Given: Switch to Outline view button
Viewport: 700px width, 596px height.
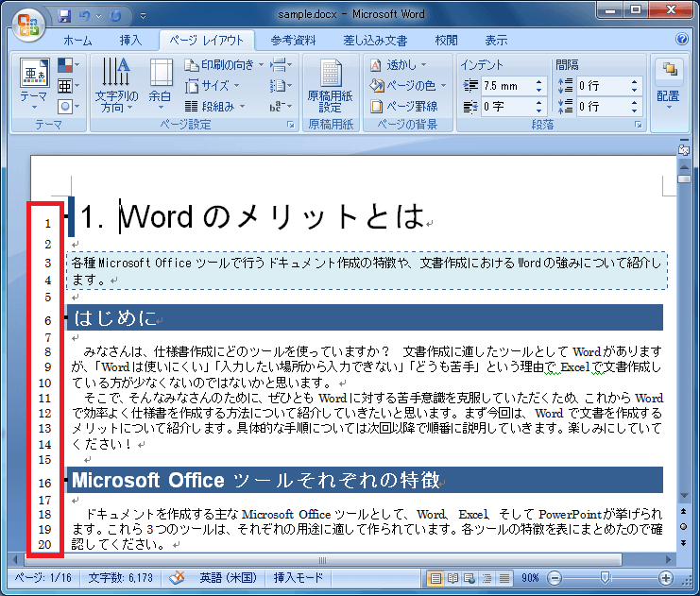Looking at the screenshot, I should point(487,579).
